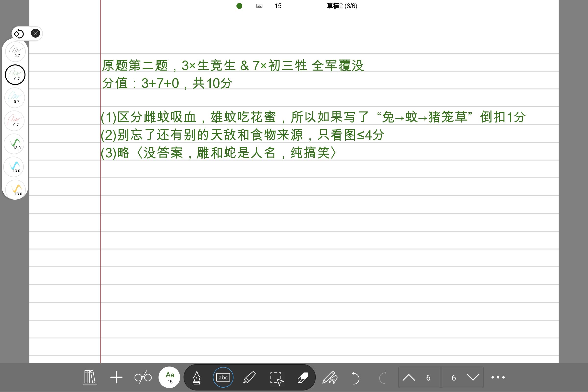Screen dimensions: 588x392
Task: Rotate the pen presets panel orientation
Action: click(19, 33)
